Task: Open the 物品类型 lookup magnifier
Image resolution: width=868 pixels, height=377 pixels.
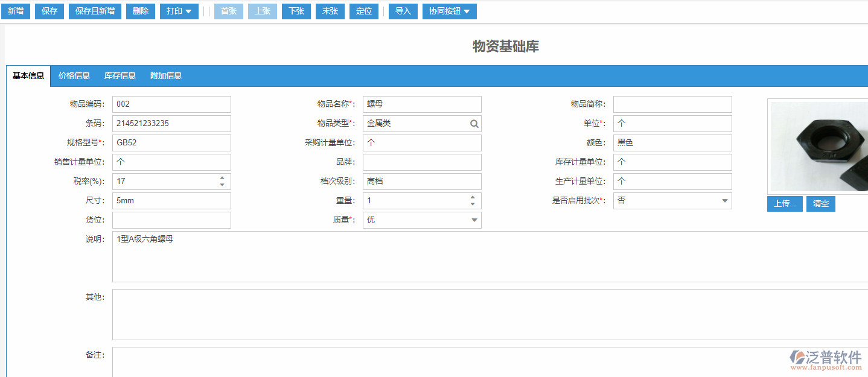Action: 474,124
